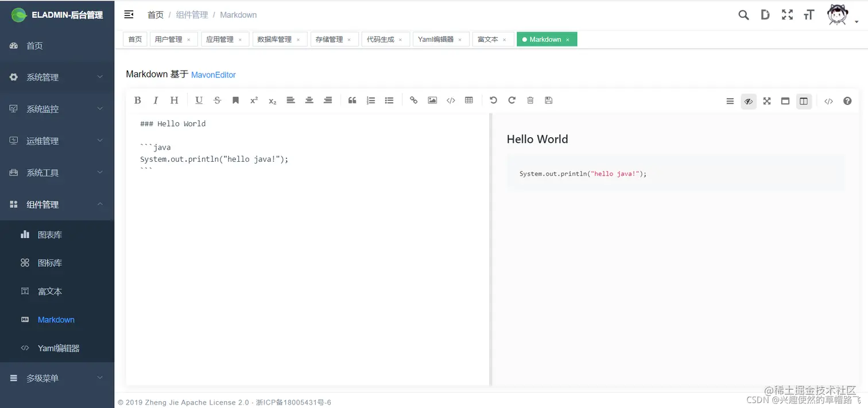Screen dimensions: 868x408
Task: Toggle single/double column mode
Action: [804, 102]
